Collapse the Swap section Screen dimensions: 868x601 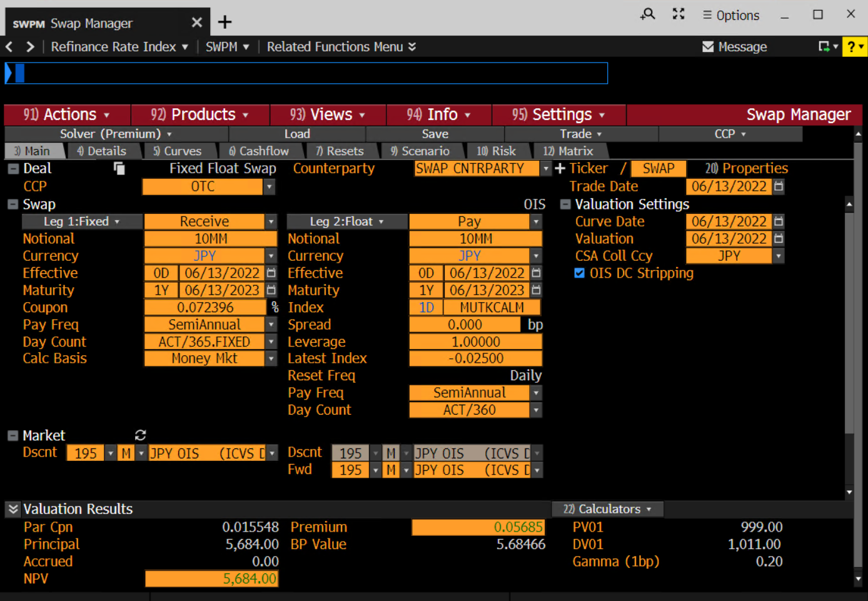coord(13,205)
